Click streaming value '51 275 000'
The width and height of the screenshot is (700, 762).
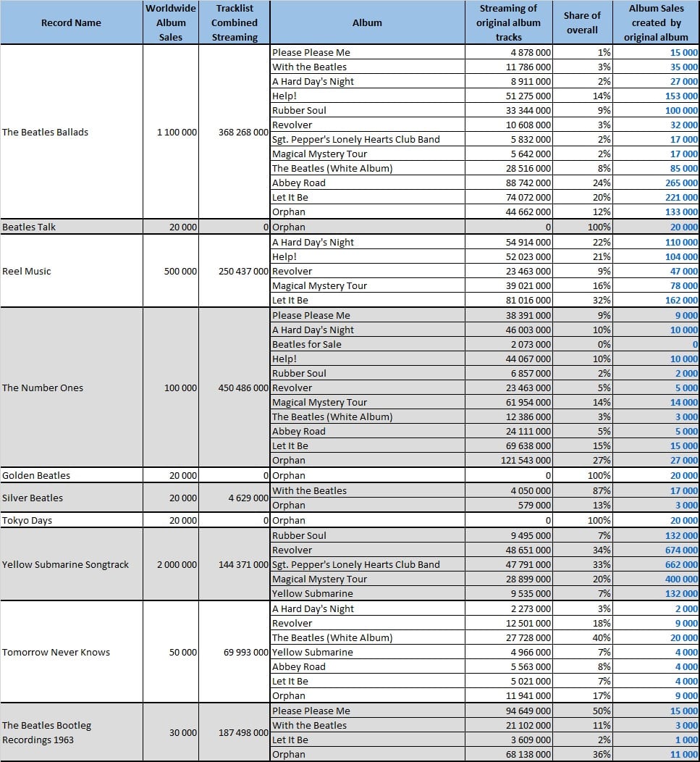528,96
